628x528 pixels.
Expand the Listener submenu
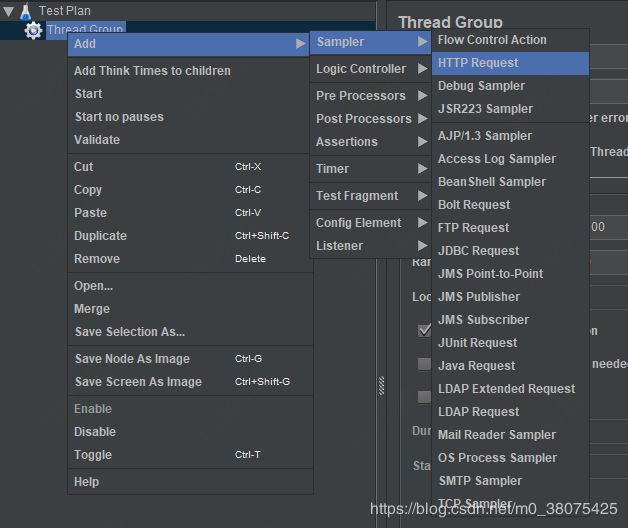coord(370,246)
